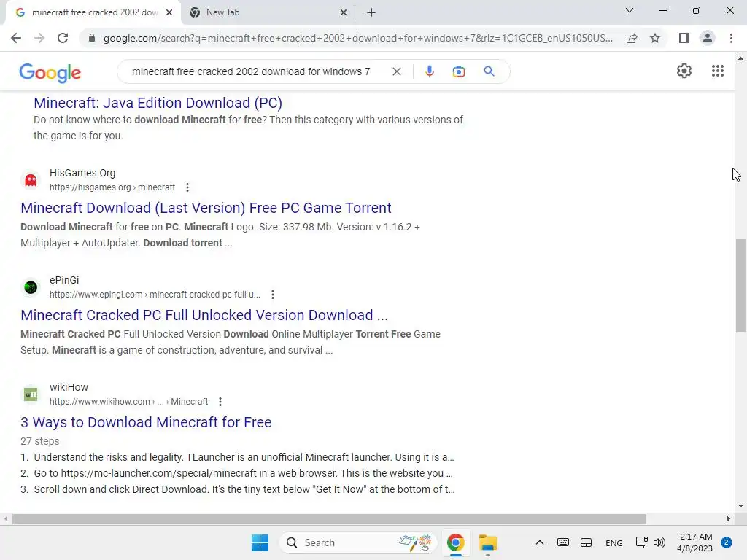Viewport: 747px width, 560px height.
Task: Open the touch keyboard tray icon
Action: (562, 542)
